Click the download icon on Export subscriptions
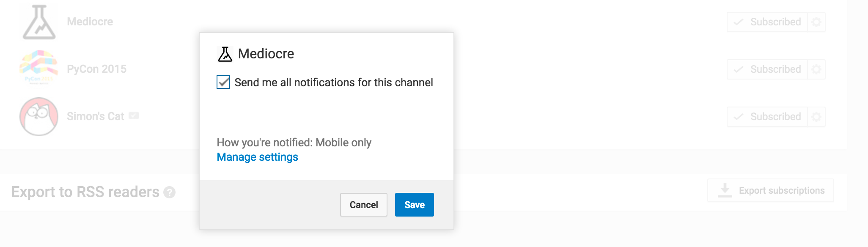The width and height of the screenshot is (868, 247). click(725, 190)
